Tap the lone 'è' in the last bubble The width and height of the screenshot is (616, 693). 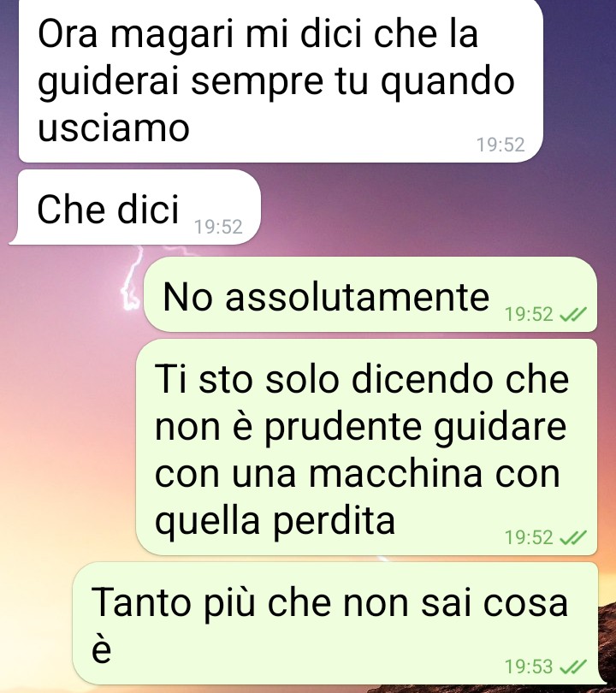[x=101, y=649]
